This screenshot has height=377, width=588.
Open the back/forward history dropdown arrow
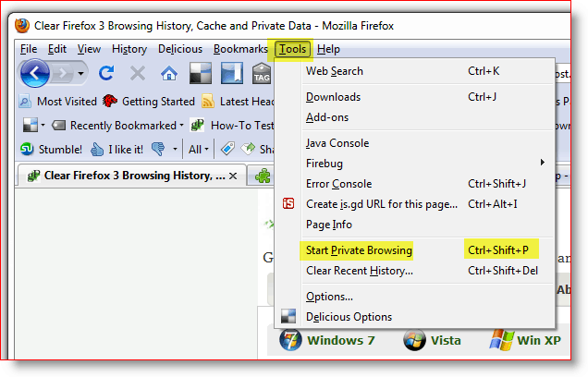click(x=80, y=73)
